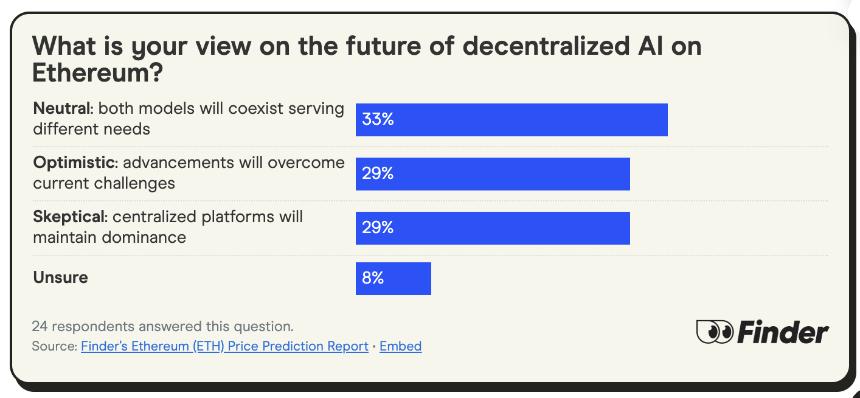Click the 29% value on Skeptical bar
The height and width of the screenshot is (398, 860).
point(377,228)
